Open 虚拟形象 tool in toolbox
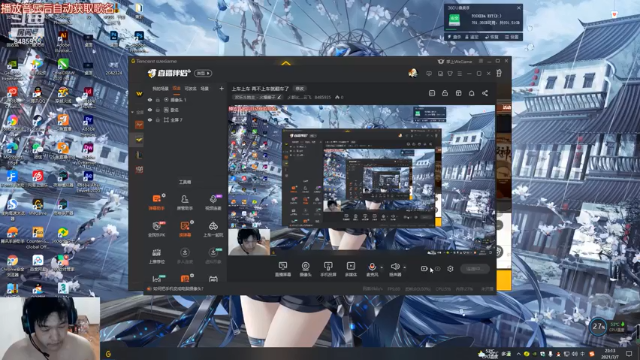The image size is (640, 360). click(213, 256)
